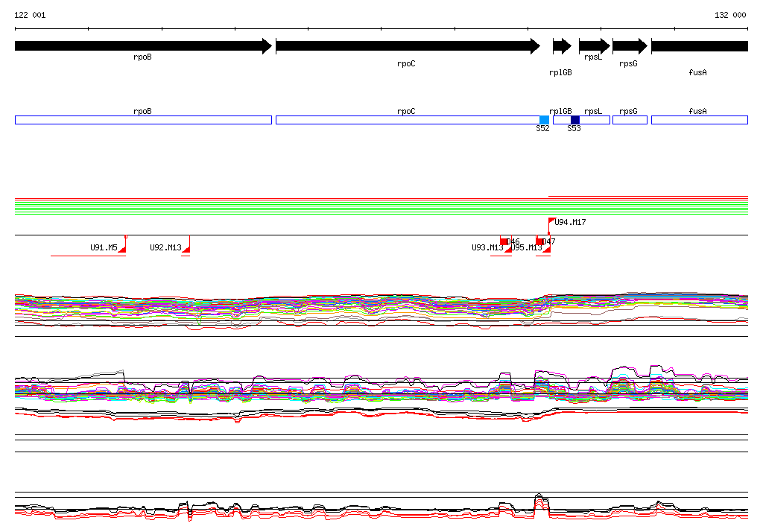Image resolution: width=763 pixels, height=532 pixels.
Task: Click the 'U94.M17' label text
Action: [570, 223]
